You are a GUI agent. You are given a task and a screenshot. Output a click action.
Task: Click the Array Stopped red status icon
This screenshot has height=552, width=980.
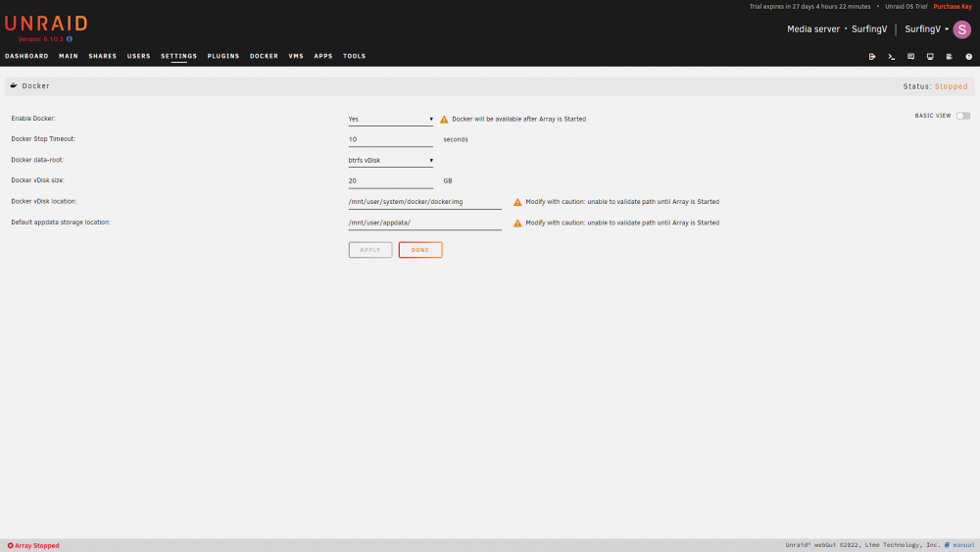[x=10, y=546]
